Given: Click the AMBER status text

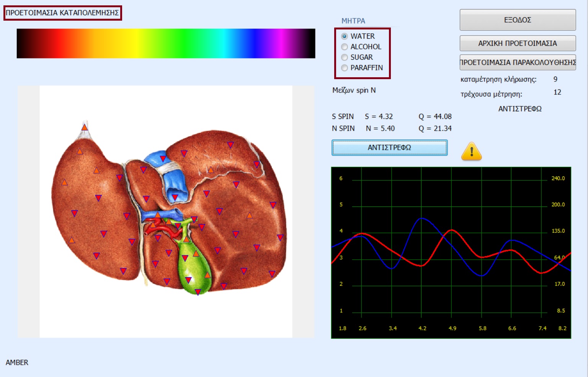Looking at the screenshot, I should (17, 362).
